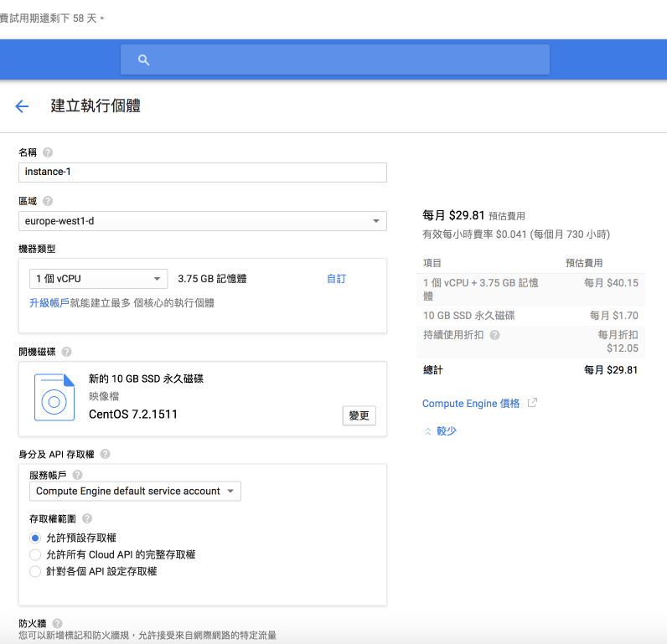The image size is (667, 644).
Task: Click the 自訂 machine type link
Action: [336, 279]
